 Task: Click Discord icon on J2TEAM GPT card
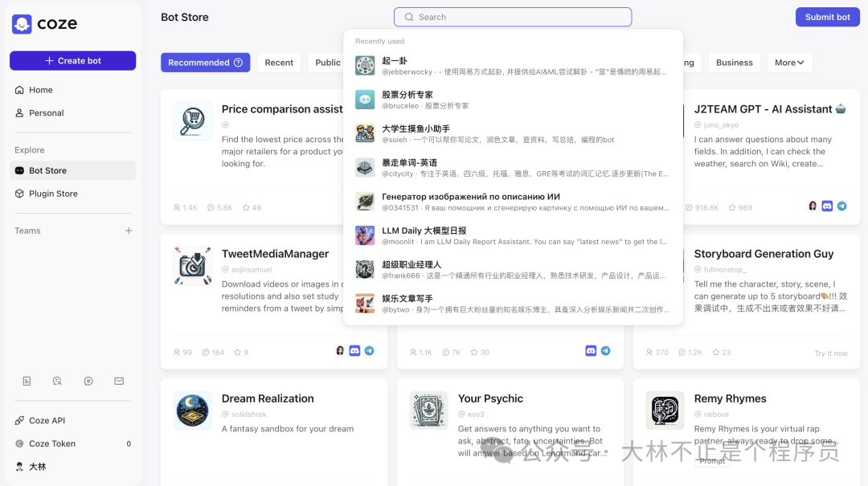(x=827, y=206)
